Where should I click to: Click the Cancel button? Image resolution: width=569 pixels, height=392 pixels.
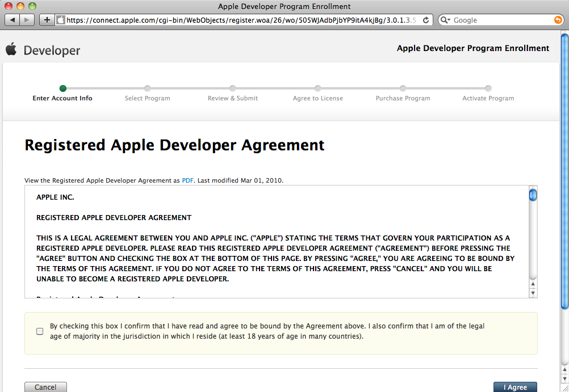tap(45, 387)
